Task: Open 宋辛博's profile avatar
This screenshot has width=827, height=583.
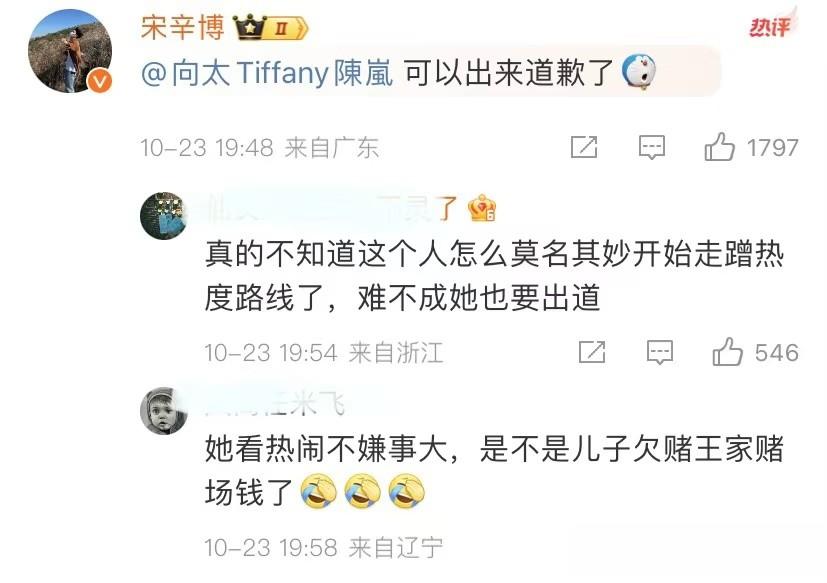Action: [70, 51]
